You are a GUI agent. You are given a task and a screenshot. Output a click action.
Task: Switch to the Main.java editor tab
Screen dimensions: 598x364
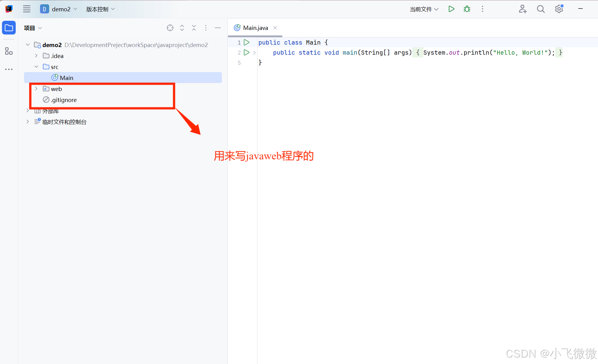click(255, 28)
